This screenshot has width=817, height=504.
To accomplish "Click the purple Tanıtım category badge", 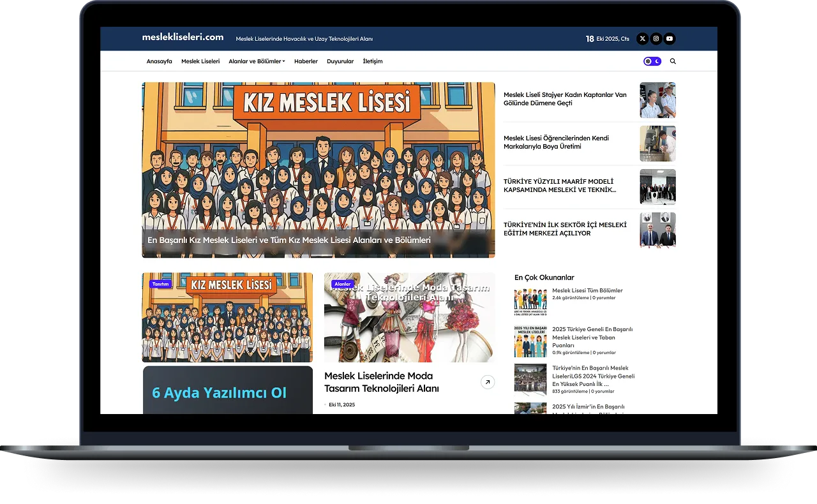I will pos(160,284).
